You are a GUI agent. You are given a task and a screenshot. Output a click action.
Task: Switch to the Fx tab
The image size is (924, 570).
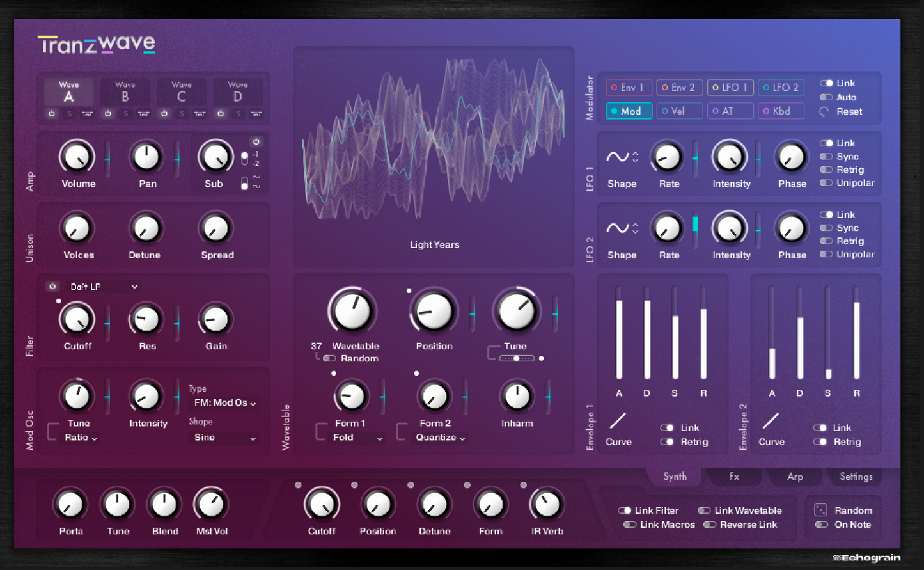coord(733,477)
